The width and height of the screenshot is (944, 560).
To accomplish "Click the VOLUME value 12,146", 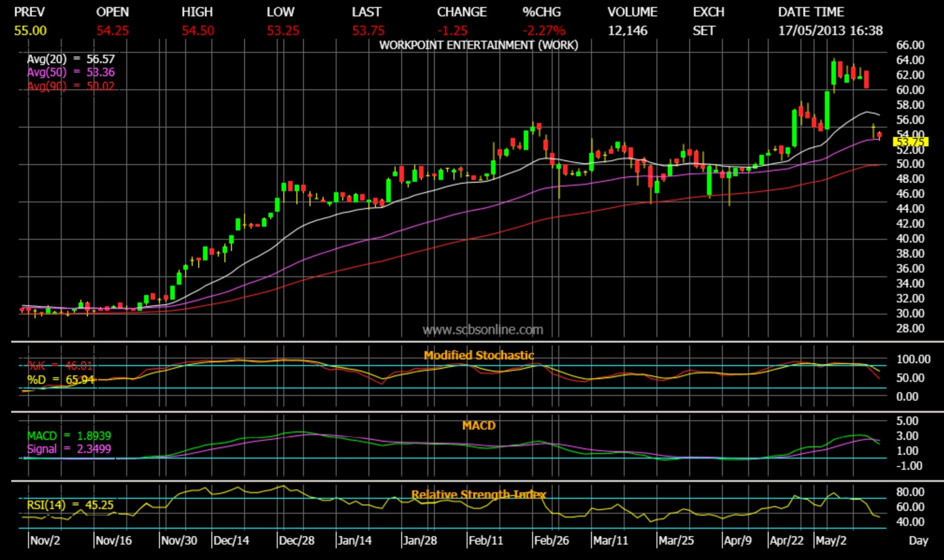I will (627, 31).
